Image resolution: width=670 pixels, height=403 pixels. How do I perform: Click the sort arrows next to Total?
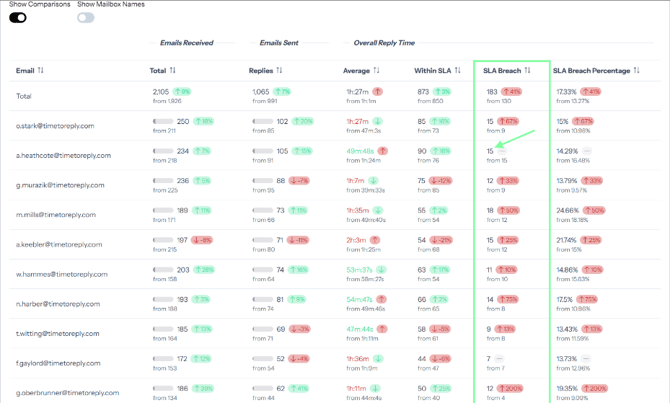click(173, 71)
